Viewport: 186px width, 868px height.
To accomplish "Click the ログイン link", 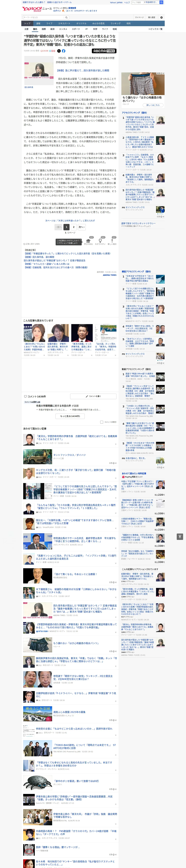I will (x=57, y=11).
